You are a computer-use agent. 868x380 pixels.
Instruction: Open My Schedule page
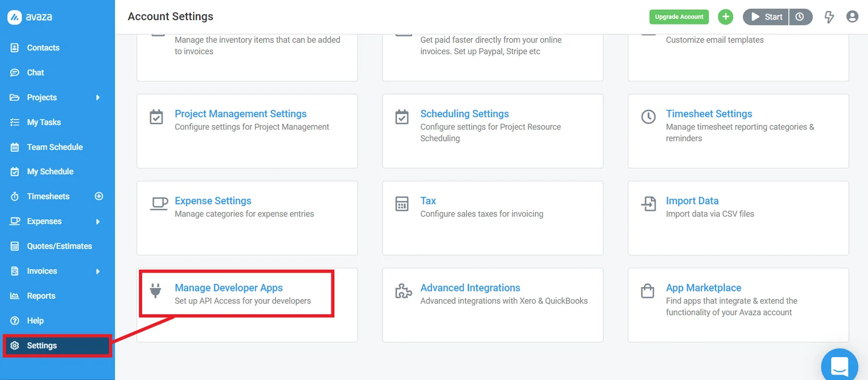[50, 172]
